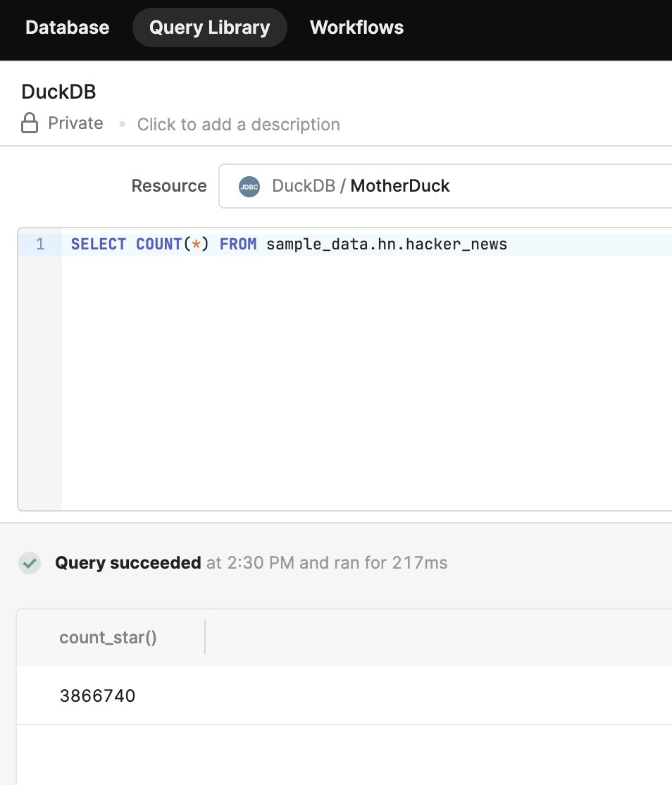Image resolution: width=672 pixels, height=785 pixels.
Task: Click line number 1 in the gutter
Action: pos(40,245)
